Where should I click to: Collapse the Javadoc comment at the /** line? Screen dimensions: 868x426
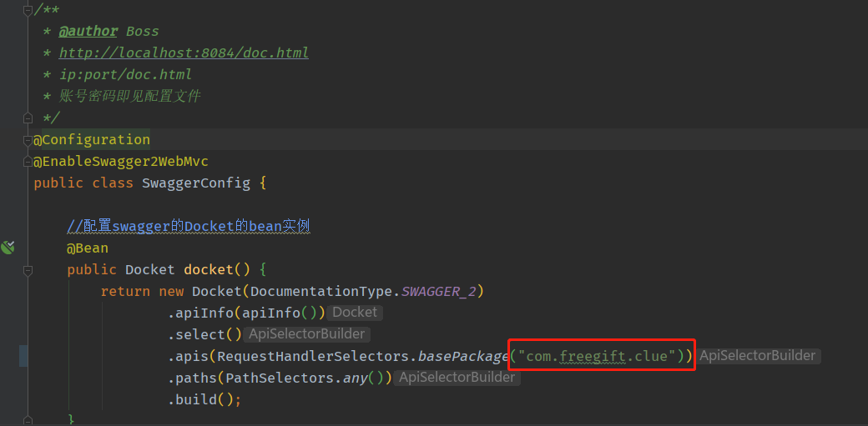pyautogui.click(x=28, y=9)
